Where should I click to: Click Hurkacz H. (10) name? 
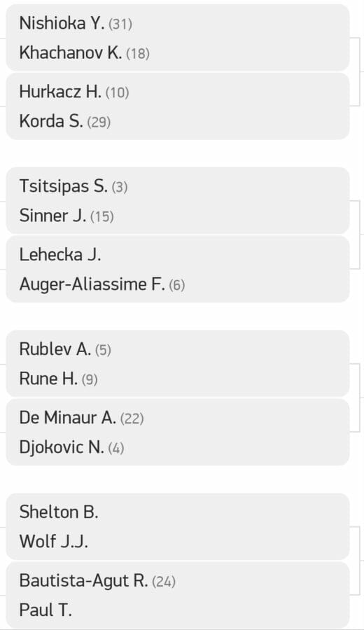coord(74,92)
